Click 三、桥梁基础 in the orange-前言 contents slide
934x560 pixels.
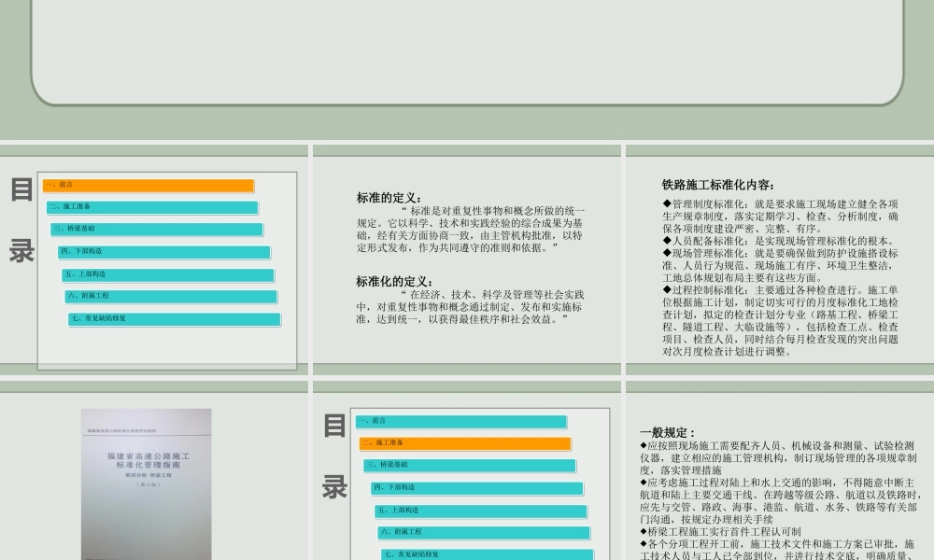point(157,230)
